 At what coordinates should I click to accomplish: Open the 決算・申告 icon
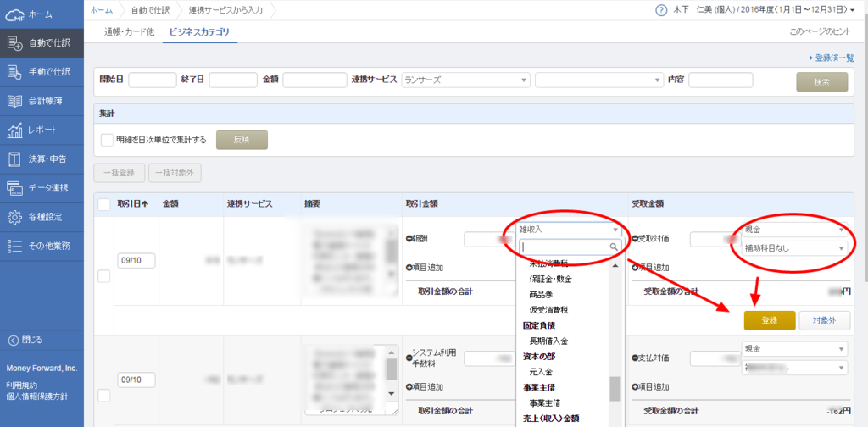tap(14, 159)
